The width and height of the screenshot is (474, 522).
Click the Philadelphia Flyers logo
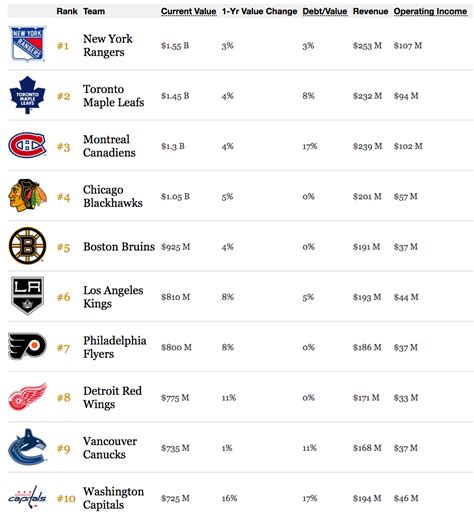coord(27,346)
